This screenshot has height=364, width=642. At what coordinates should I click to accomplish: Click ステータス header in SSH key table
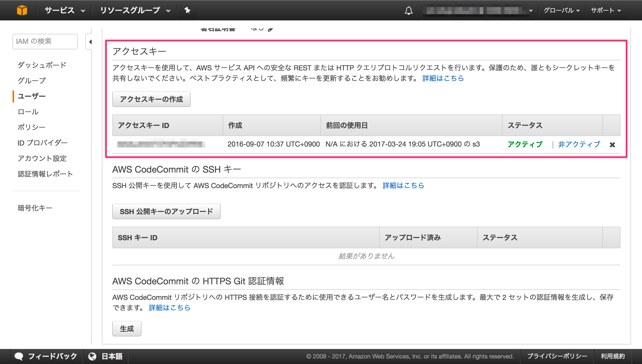pyautogui.click(x=540, y=237)
